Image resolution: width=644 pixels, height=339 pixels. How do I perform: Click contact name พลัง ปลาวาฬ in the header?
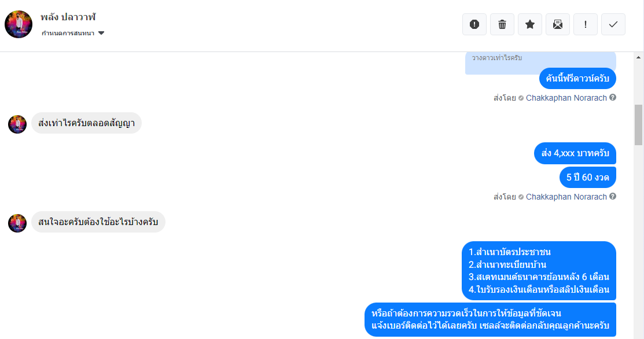(68, 17)
